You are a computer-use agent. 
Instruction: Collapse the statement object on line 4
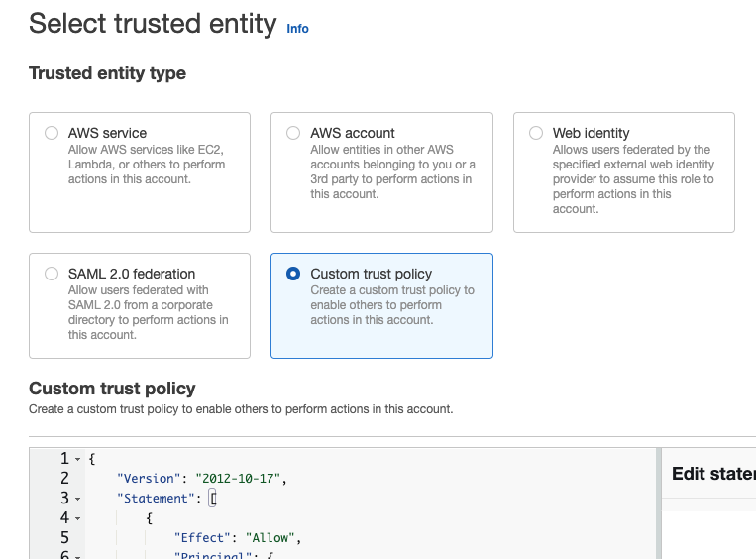click(x=77, y=518)
